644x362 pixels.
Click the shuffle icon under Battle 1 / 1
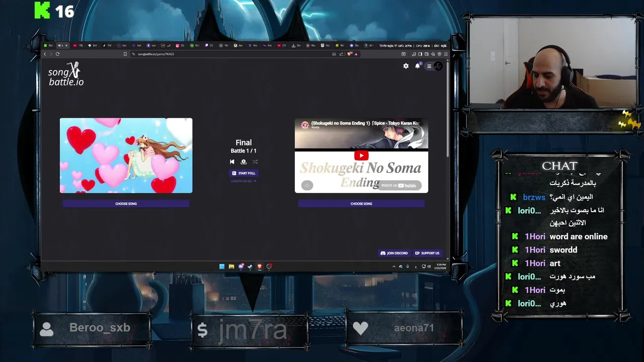point(255,162)
